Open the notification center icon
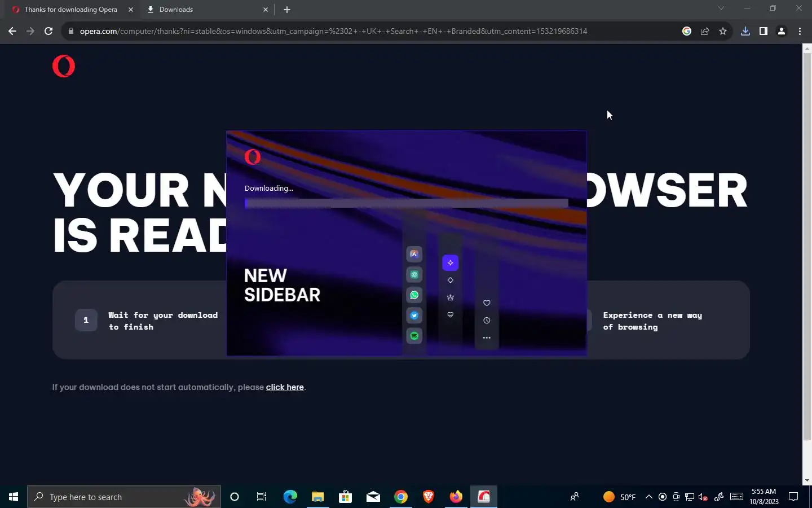The width and height of the screenshot is (812, 508). 793,497
